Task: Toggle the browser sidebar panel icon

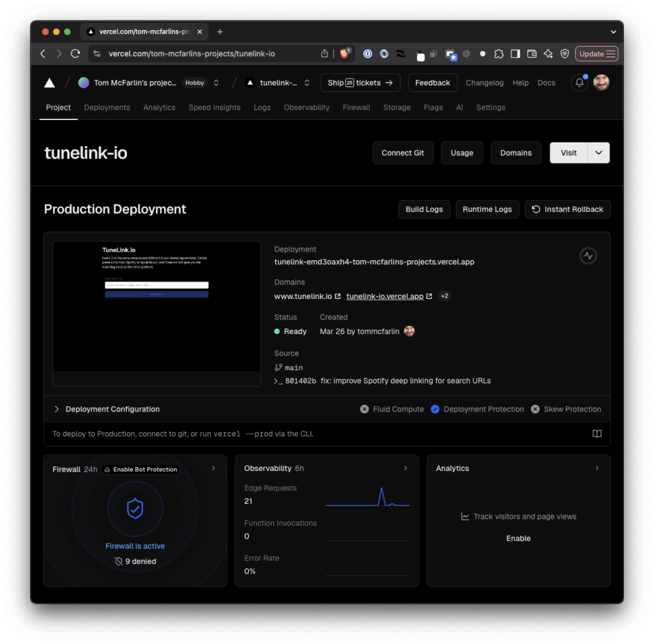Action: [515, 54]
